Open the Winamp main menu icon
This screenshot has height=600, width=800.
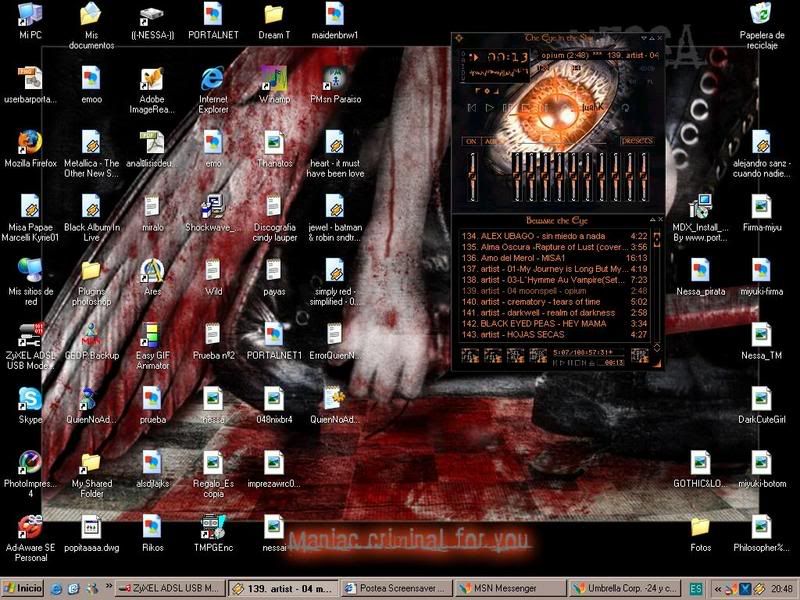[x=459, y=38]
